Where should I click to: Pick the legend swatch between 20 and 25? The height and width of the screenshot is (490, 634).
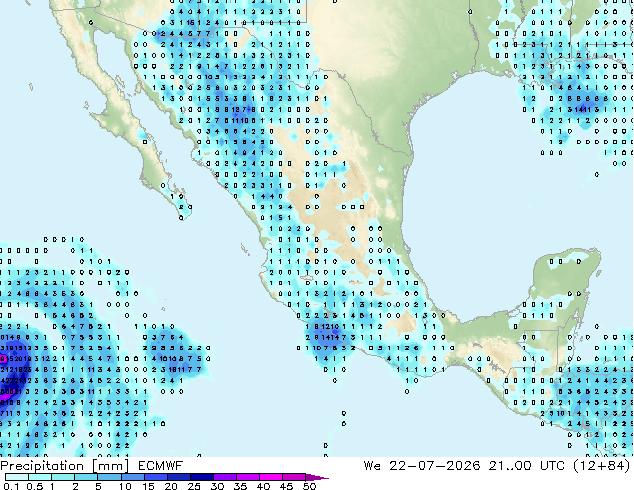[178, 477]
